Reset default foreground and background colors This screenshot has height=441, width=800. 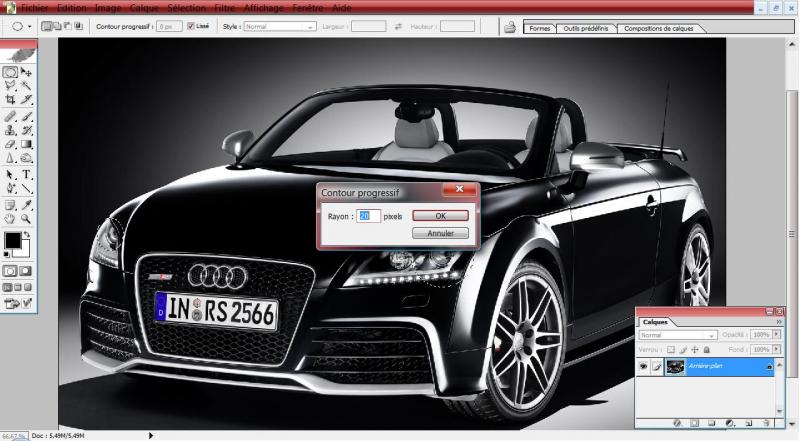point(7,254)
